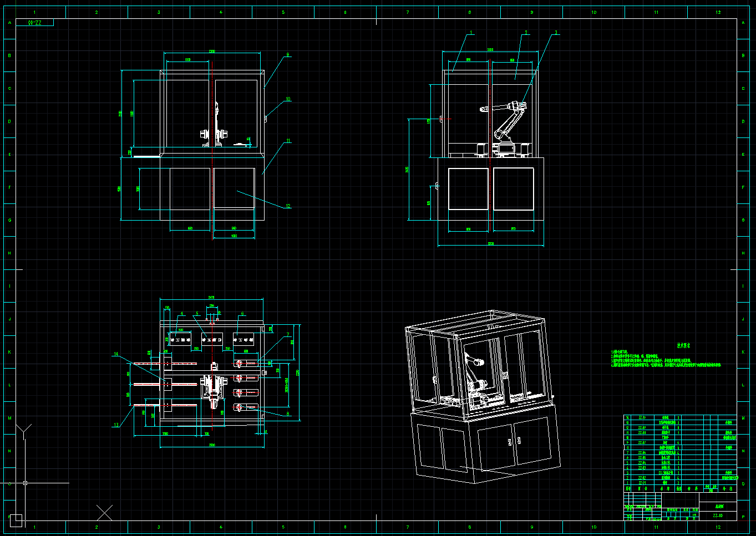756x536 pixels.
Task: Pick balloon number 4 in plan view
Action: [x=182, y=313]
